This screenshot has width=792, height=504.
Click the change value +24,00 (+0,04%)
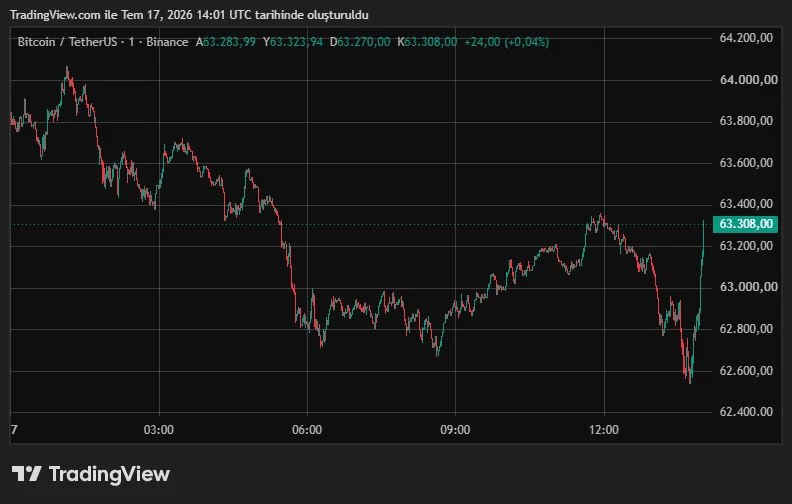click(506, 42)
